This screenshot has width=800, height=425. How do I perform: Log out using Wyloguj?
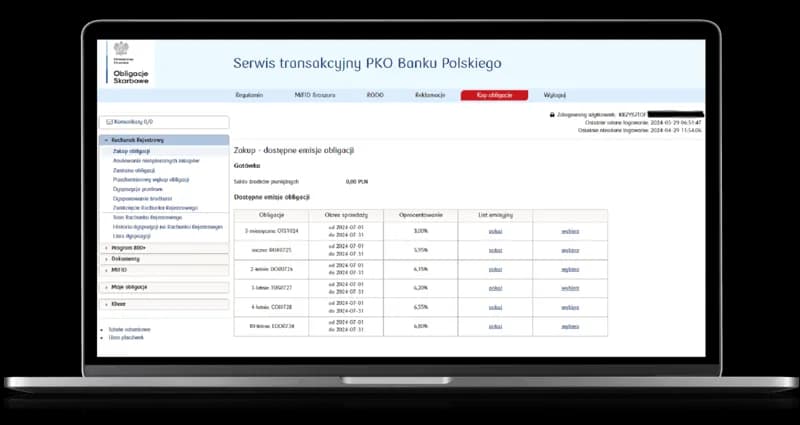click(555, 95)
